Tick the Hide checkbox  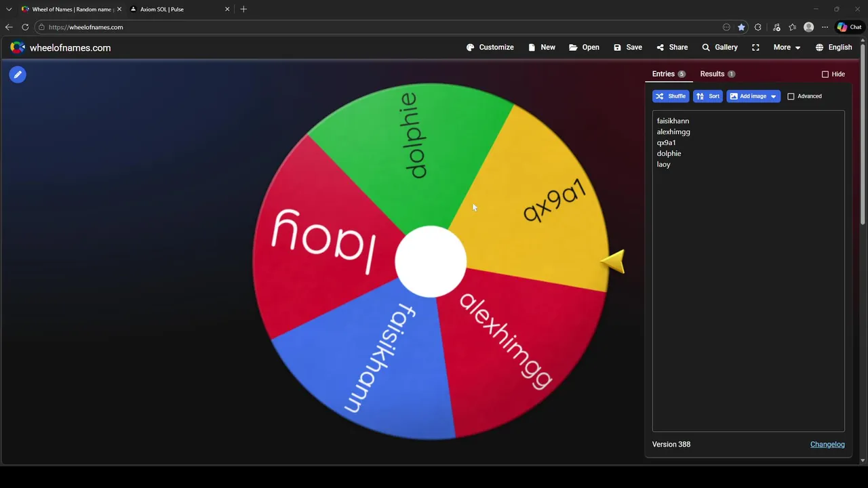pos(825,74)
